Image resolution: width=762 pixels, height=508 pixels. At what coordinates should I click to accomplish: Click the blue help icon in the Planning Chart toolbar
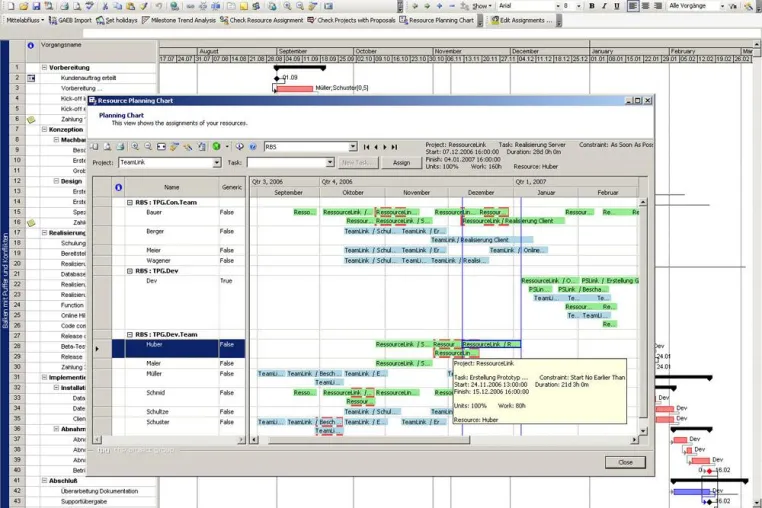[253, 146]
